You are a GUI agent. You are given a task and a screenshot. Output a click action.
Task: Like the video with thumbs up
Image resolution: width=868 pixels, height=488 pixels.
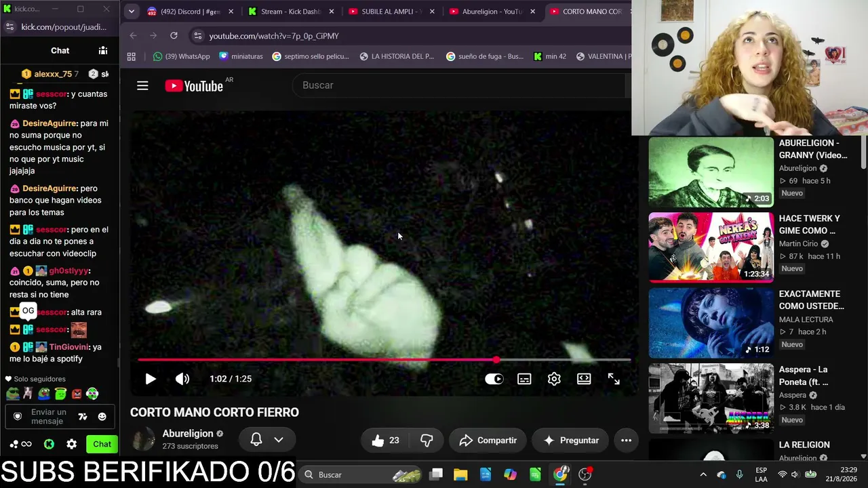(384, 441)
